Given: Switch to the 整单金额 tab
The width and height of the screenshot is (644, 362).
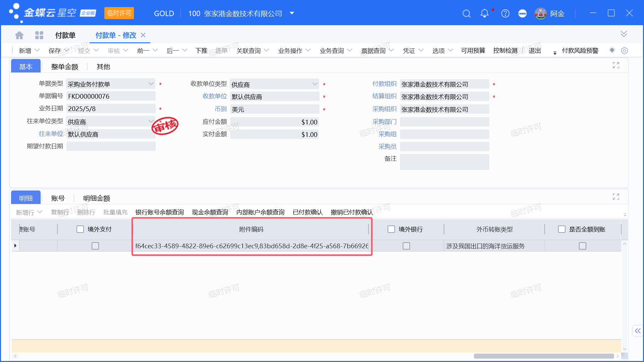Looking at the screenshot, I should pos(65,66).
